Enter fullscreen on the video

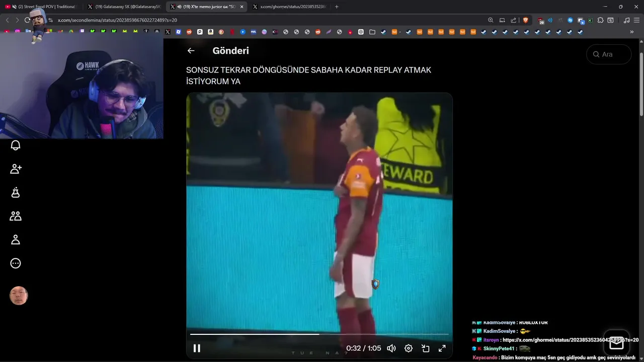[x=442, y=348]
